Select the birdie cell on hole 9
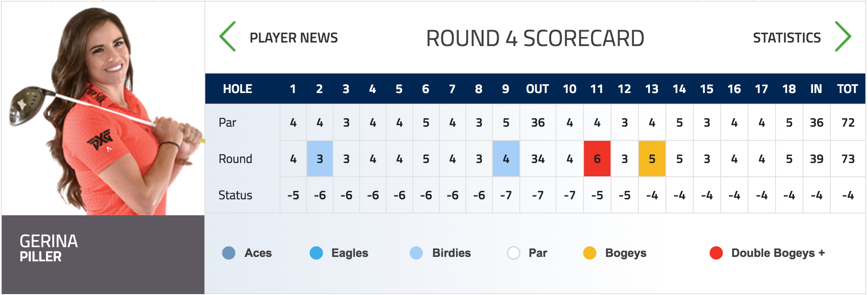 click(x=506, y=159)
